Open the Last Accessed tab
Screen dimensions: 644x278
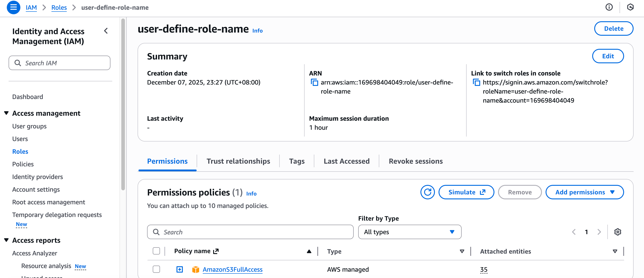346,161
